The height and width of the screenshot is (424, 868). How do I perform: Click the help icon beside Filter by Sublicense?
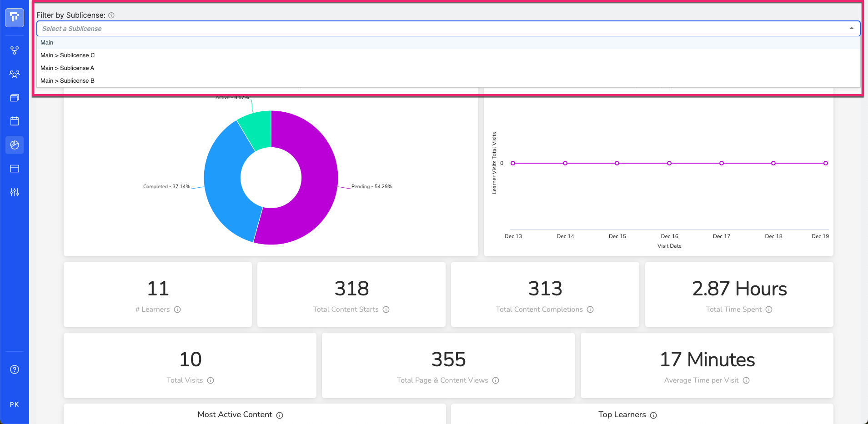tap(111, 15)
